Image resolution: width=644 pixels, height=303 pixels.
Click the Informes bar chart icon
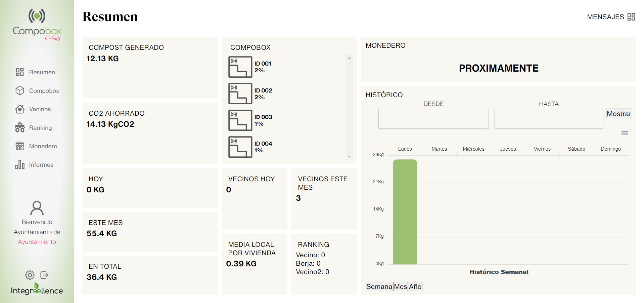click(20, 165)
